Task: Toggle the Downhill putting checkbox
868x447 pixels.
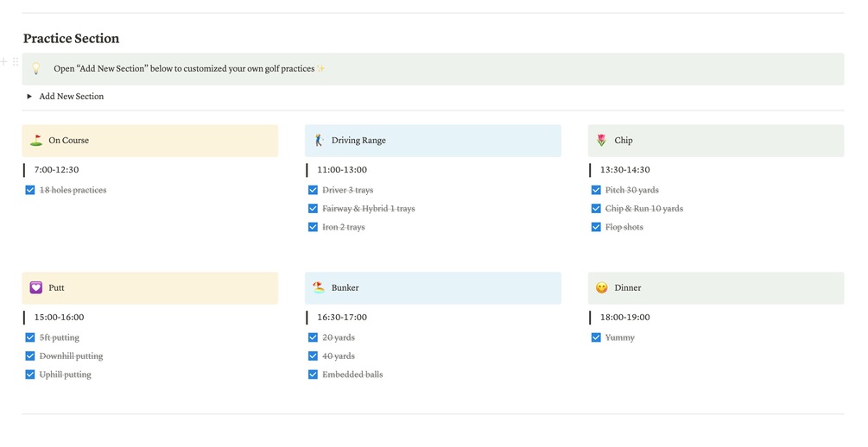Action: pos(30,356)
